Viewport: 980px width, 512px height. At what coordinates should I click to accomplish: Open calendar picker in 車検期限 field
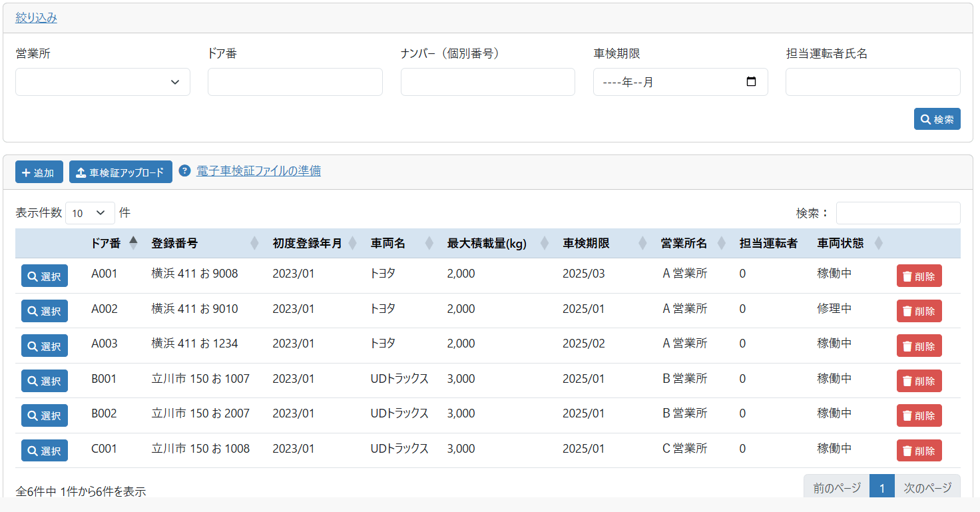tap(752, 82)
